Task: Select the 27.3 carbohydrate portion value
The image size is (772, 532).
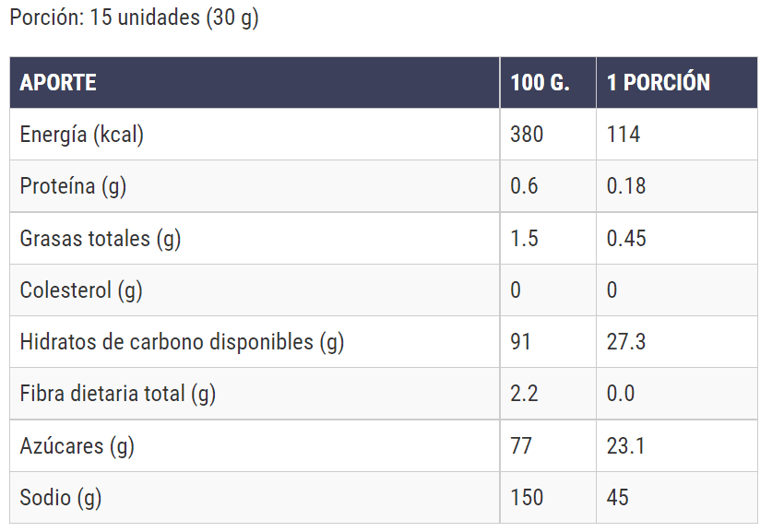Action: (626, 342)
